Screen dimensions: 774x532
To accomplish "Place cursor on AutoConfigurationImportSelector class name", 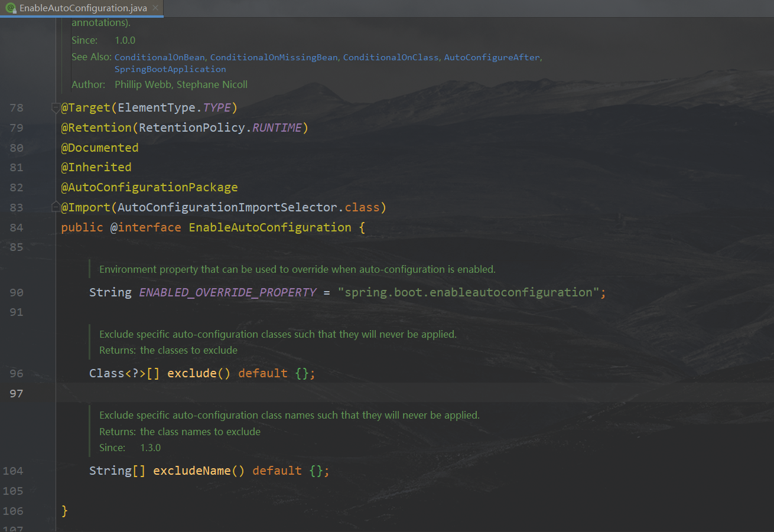I will point(227,207).
